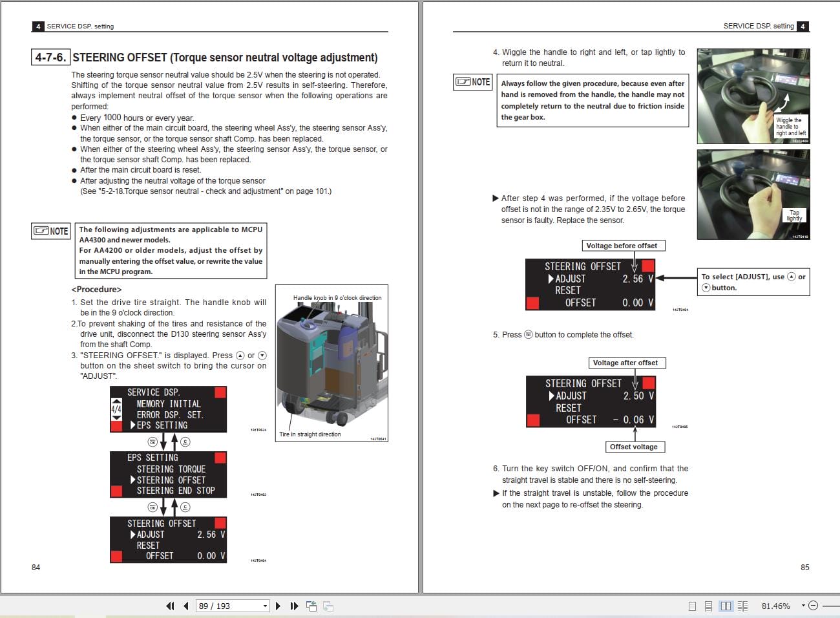Click the left page header 'SERVICE DSP. setting'
The image size is (840, 618).
80,27
